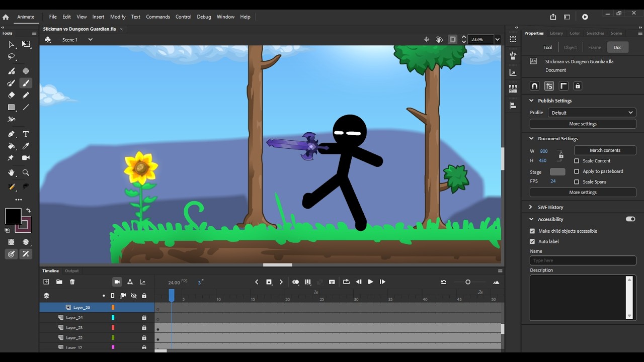Screen dimensions: 644x362
Task: Select the Eyedropper tool
Action: (26, 146)
